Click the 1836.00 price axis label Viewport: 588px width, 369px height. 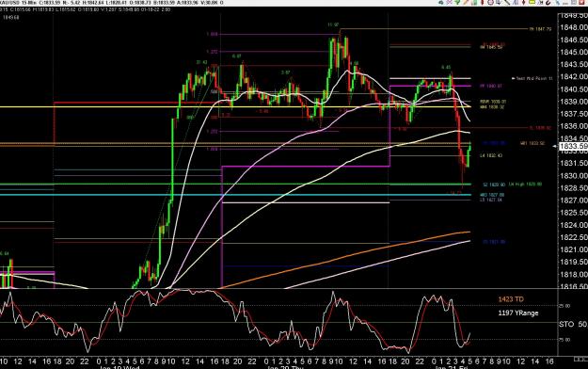point(573,126)
